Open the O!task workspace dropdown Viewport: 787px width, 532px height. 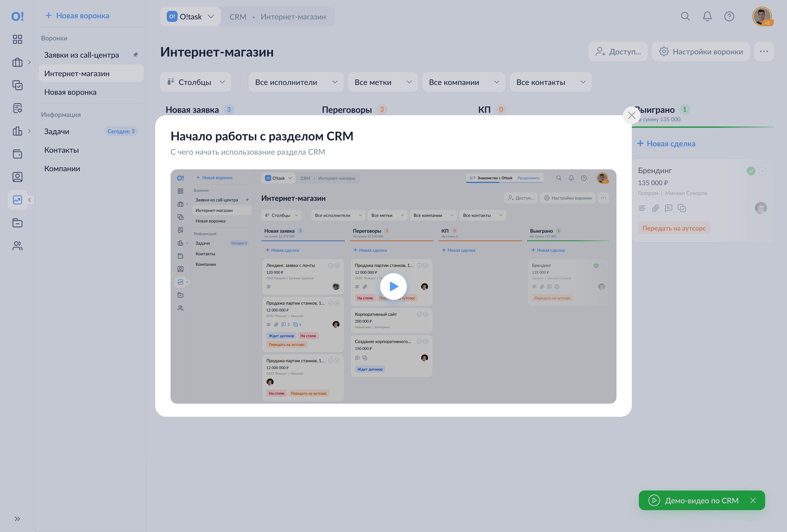[x=190, y=17]
